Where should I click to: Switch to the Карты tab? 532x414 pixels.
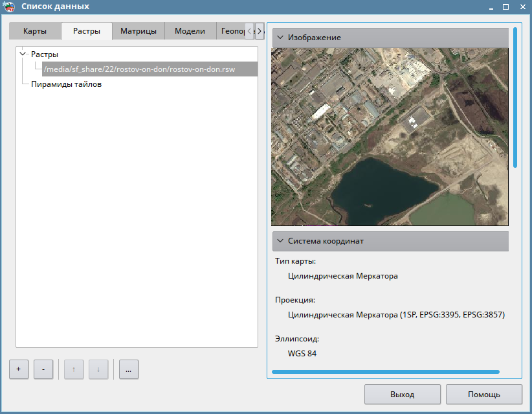coord(35,31)
